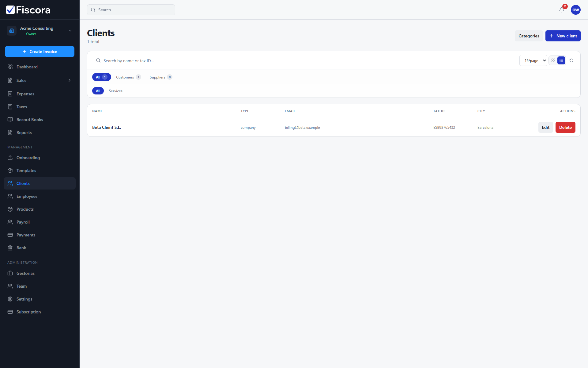Open Reports via its file icon
This screenshot has width=588, height=368.
click(10, 132)
